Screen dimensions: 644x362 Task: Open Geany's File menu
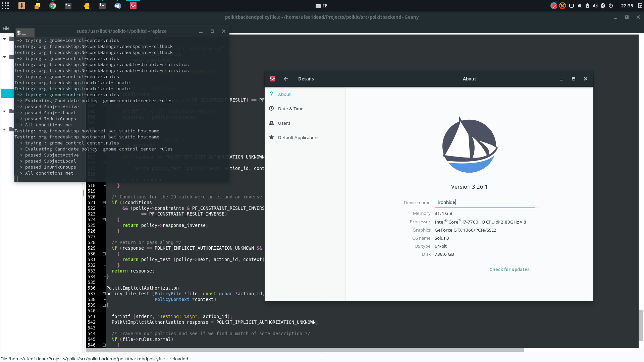6,28
